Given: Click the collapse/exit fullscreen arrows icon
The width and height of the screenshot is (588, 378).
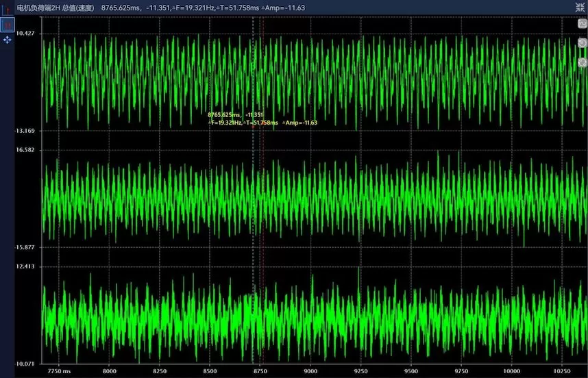Looking at the screenshot, I should point(580,7).
